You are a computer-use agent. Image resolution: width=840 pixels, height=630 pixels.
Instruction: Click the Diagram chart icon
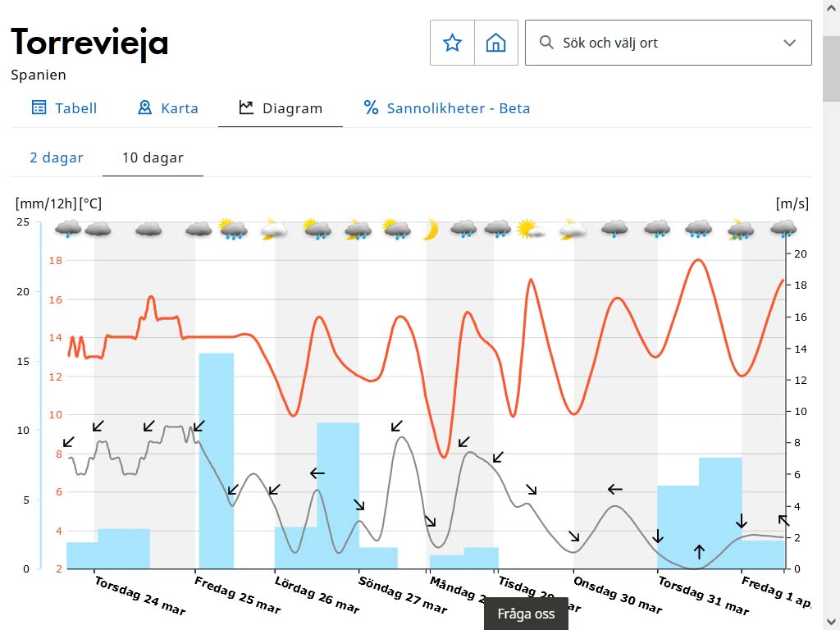pyautogui.click(x=246, y=107)
